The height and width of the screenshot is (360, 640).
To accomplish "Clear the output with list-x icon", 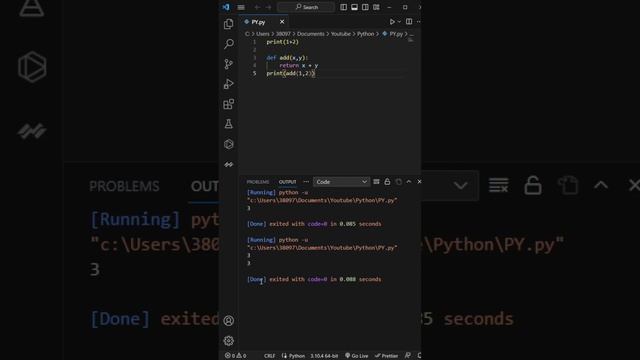I will 376,182.
